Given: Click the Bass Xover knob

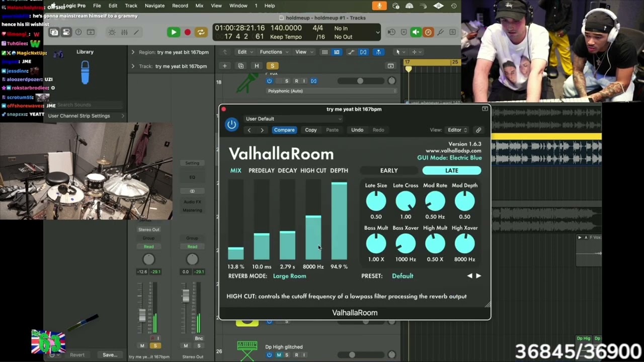Looking at the screenshot, I should [x=406, y=244].
